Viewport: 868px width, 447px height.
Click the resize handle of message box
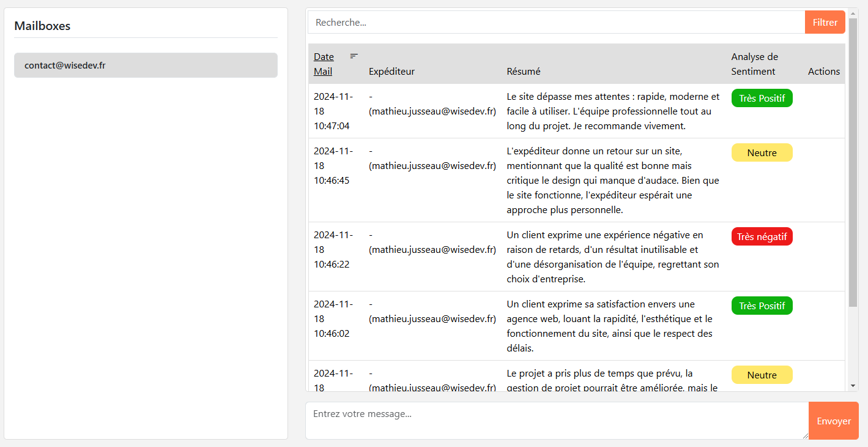click(x=804, y=435)
